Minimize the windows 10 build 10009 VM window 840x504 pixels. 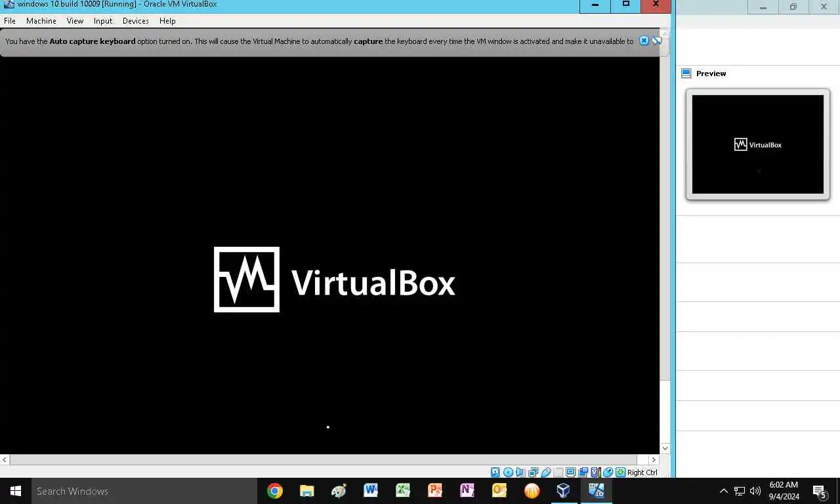pos(595,5)
